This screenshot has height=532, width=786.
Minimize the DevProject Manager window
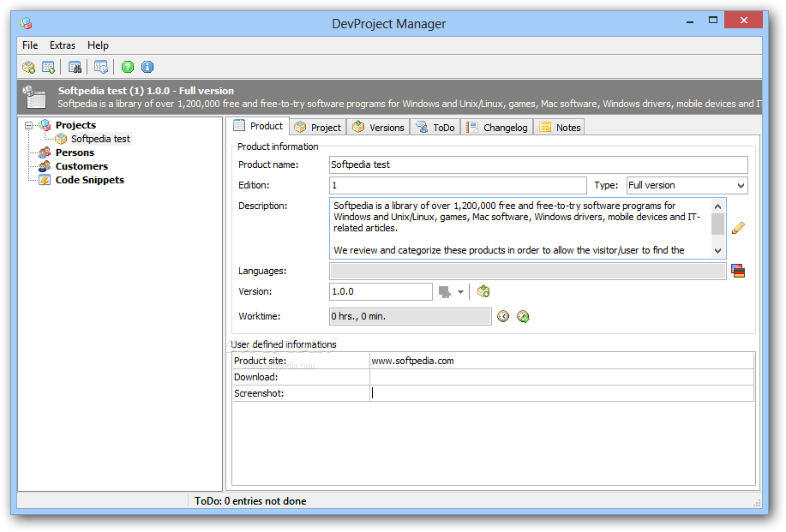click(690, 21)
